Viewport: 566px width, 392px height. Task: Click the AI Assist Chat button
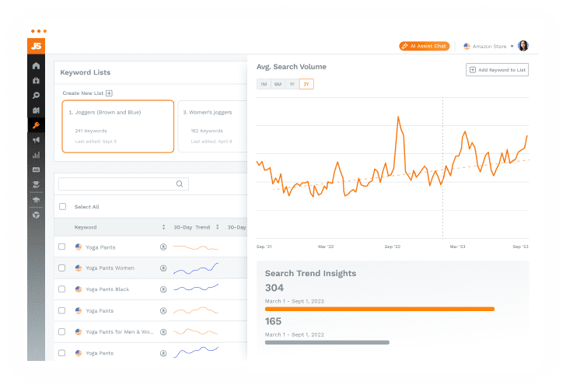tap(424, 47)
